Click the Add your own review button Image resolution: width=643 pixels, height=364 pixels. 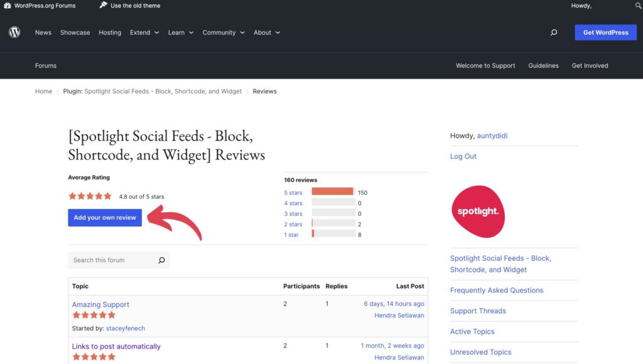click(104, 218)
